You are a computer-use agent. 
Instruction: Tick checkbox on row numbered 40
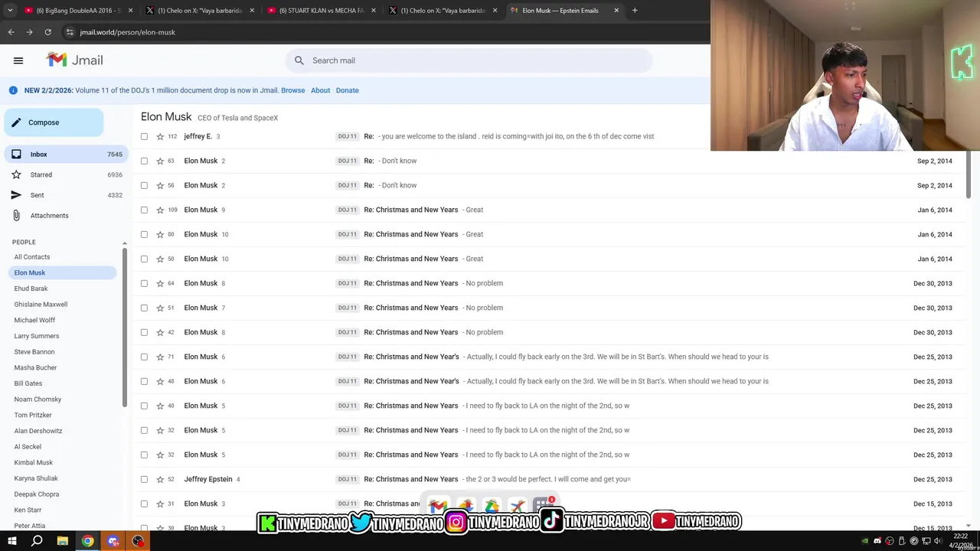[144, 406]
